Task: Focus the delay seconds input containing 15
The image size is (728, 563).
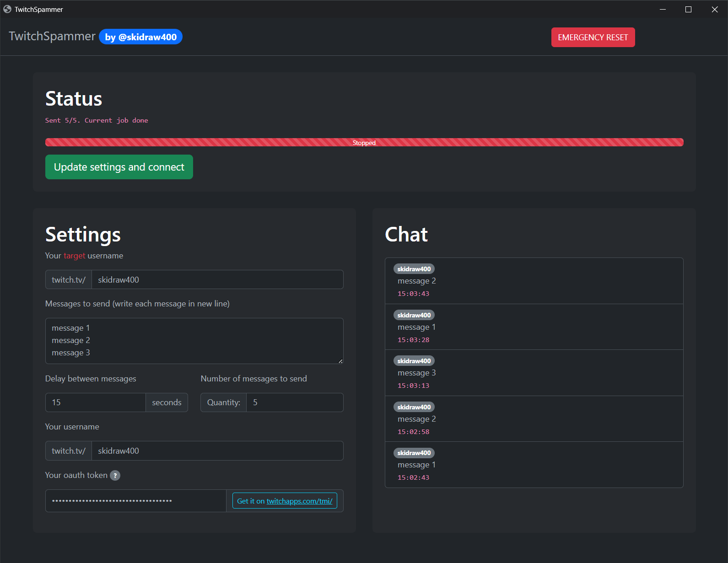Action: click(x=96, y=402)
